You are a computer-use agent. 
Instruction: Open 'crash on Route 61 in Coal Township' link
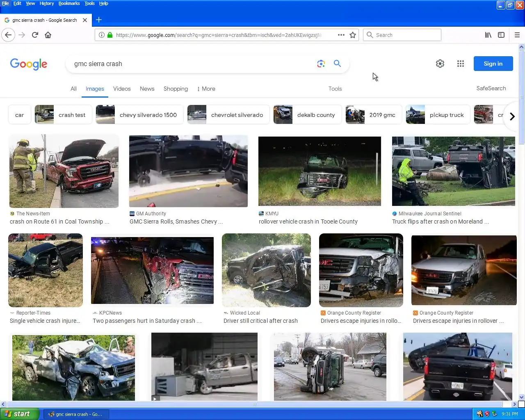point(59,221)
